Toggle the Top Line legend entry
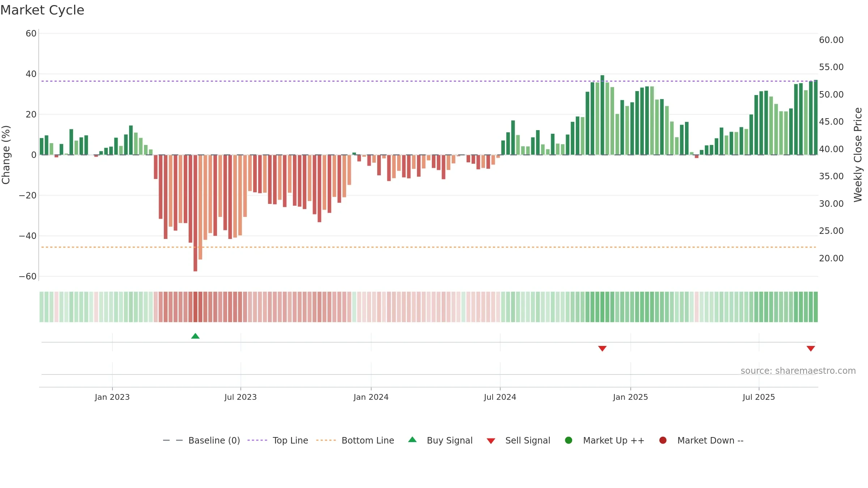The width and height of the screenshot is (868, 488). click(278, 440)
